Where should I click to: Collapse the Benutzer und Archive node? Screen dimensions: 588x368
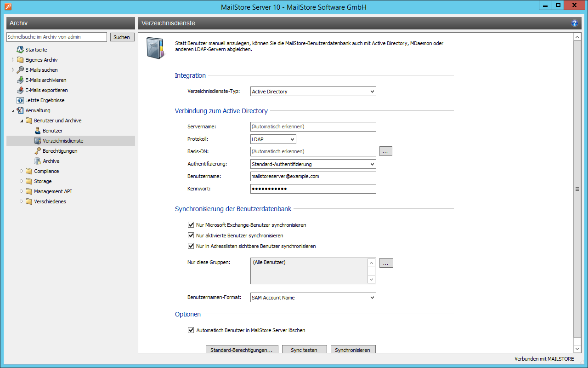(x=22, y=121)
